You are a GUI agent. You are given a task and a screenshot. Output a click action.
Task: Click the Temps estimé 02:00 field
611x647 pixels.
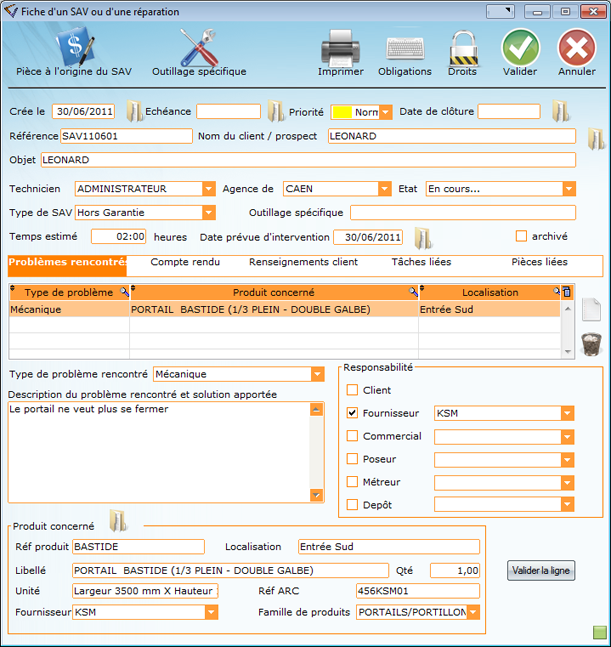(118, 236)
